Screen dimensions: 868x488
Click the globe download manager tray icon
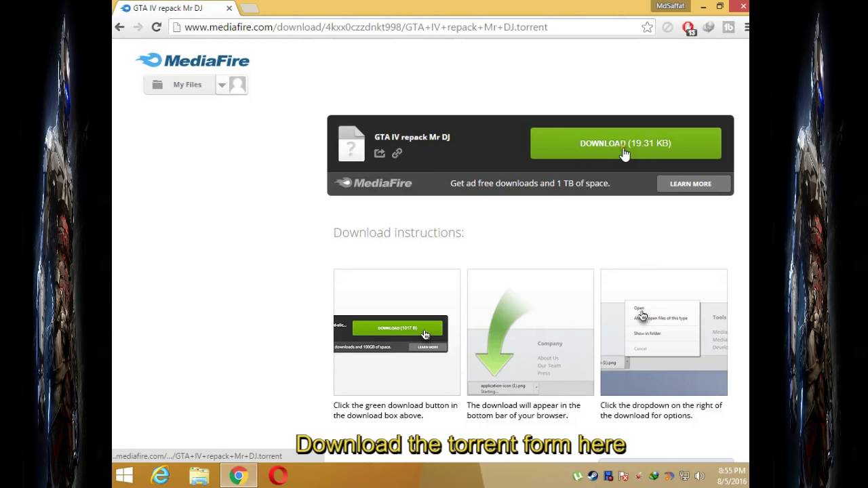[x=654, y=476]
